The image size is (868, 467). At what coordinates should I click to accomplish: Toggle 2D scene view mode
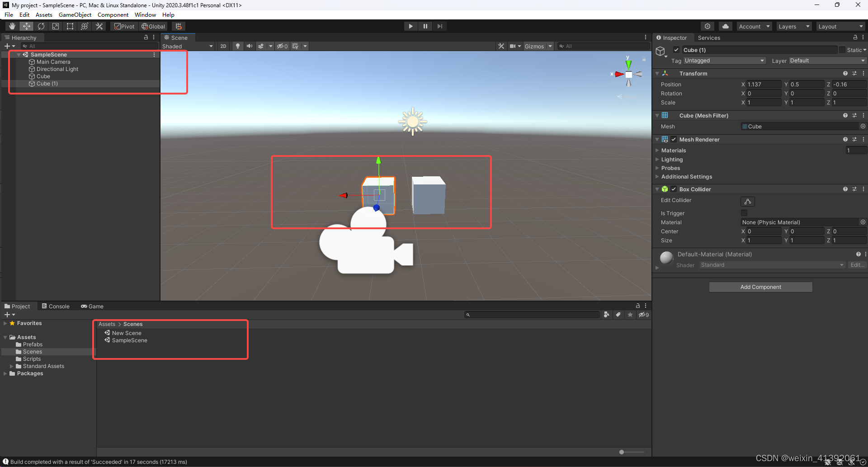point(223,46)
